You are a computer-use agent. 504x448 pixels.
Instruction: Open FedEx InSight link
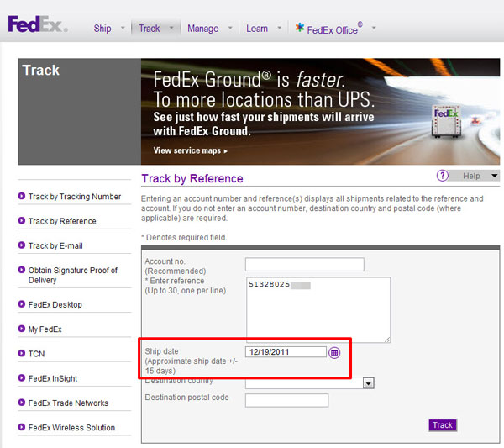(53, 378)
